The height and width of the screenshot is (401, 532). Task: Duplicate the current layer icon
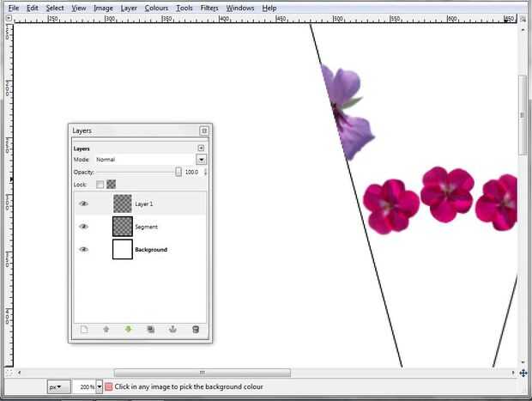point(151,330)
